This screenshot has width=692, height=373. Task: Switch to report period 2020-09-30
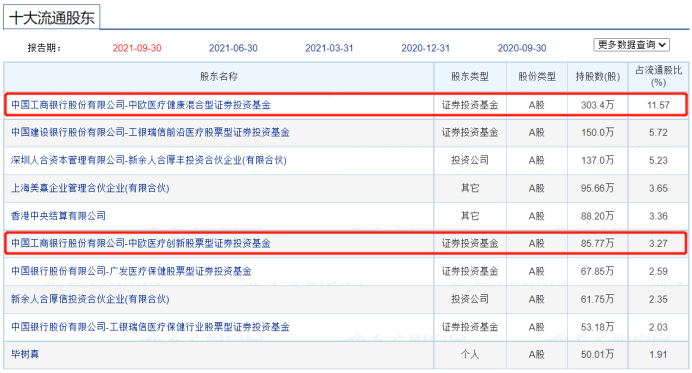point(522,48)
